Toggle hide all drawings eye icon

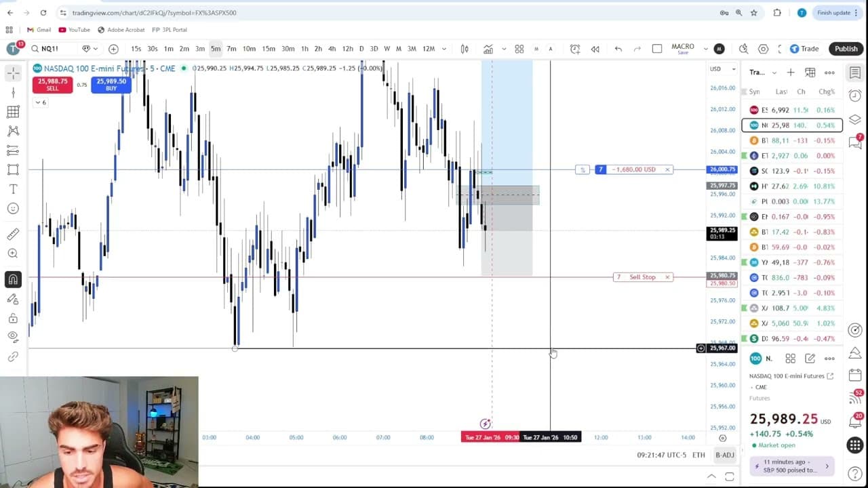13,337
